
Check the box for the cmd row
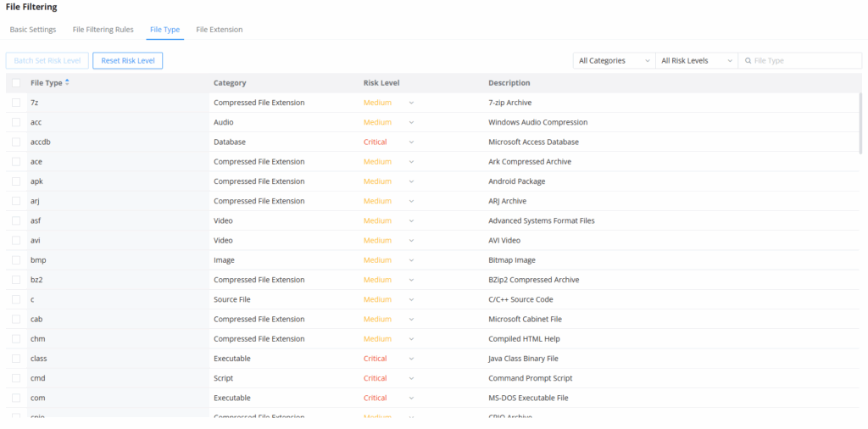click(x=16, y=378)
